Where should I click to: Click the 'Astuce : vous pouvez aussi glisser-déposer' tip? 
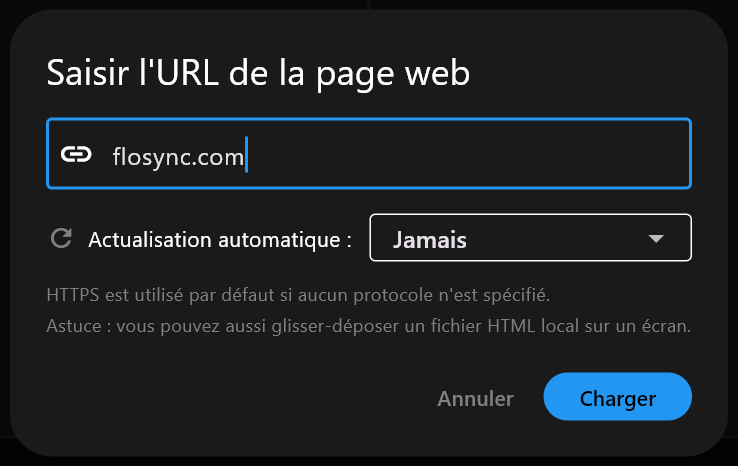pyautogui.click(x=369, y=326)
